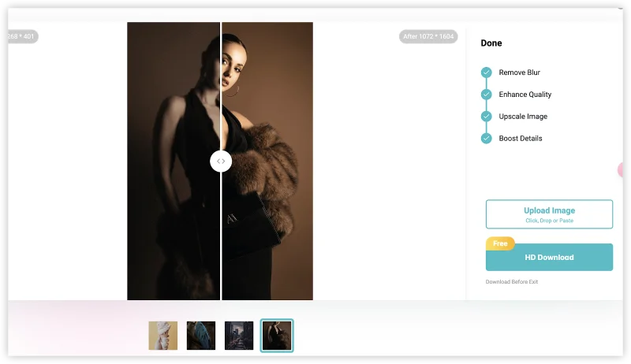Click the 'Boost Details' step text

[x=521, y=138]
